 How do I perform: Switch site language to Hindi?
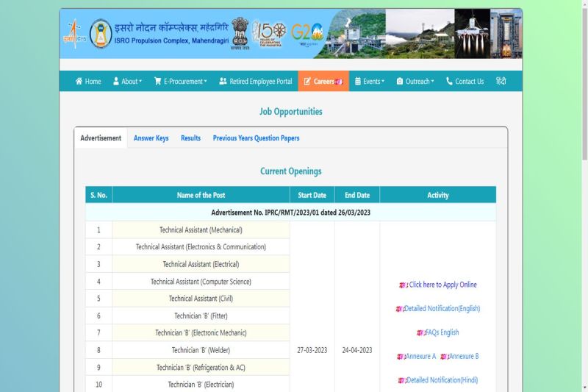pyautogui.click(x=501, y=82)
